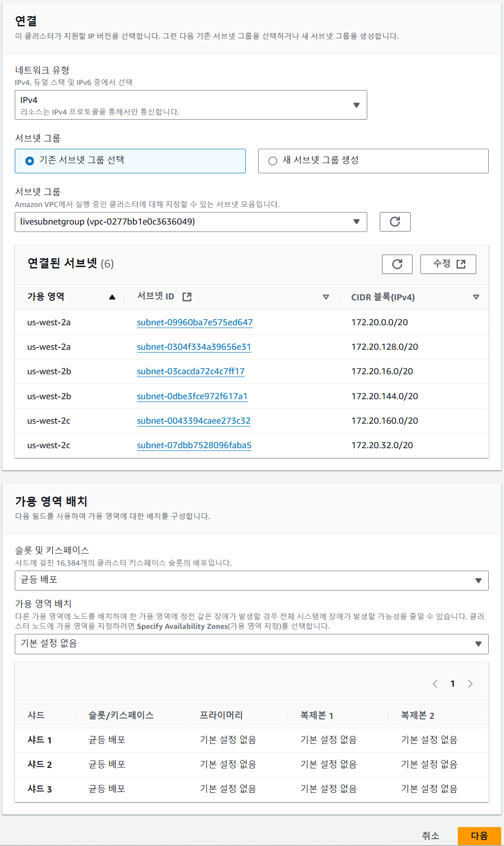Click 취소 to cancel setup
504x846 pixels.
point(431,836)
